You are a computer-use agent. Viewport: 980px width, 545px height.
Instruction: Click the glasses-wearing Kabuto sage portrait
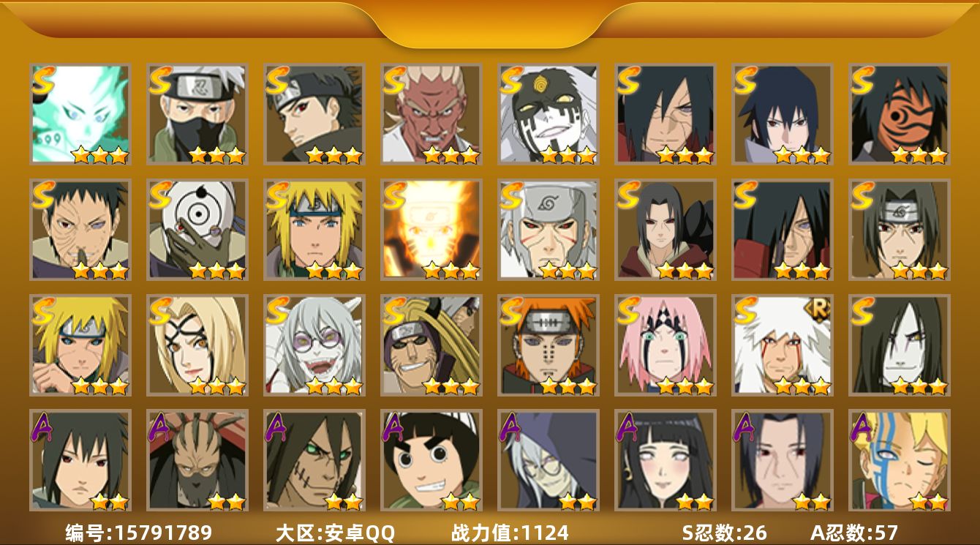(x=314, y=345)
